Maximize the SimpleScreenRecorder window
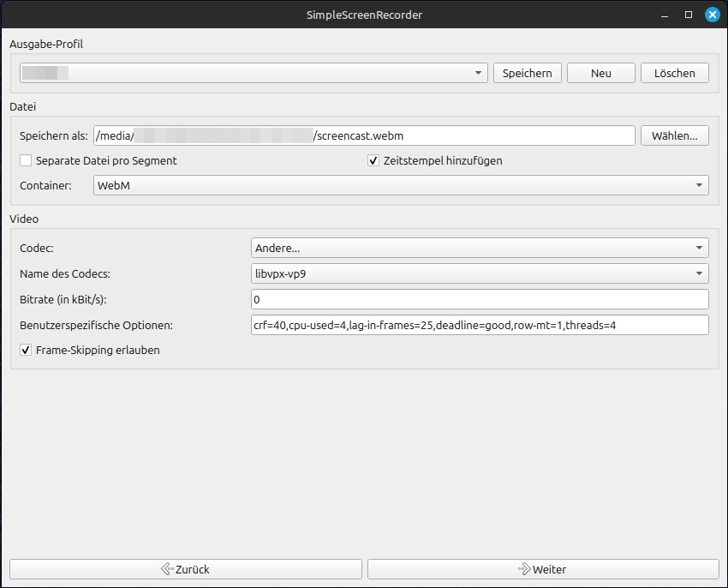This screenshot has height=588, width=728. [x=689, y=15]
